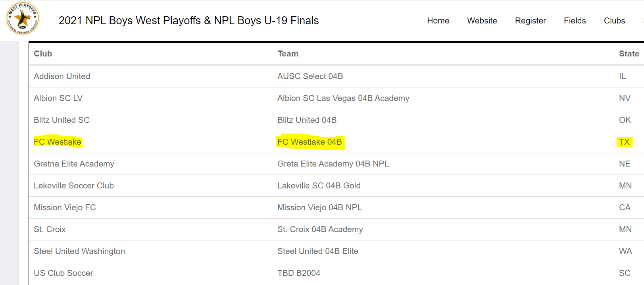
Task: Open the Fields navigation link
Action: [x=575, y=21]
